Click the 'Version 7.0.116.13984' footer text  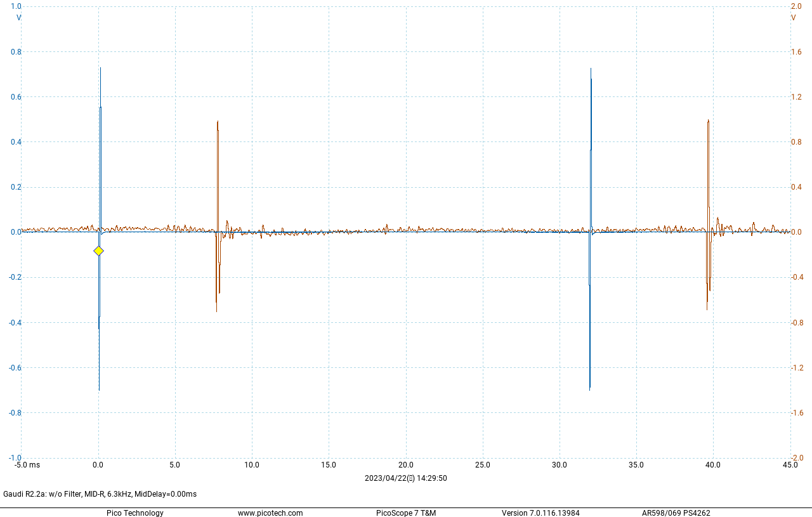pyautogui.click(x=540, y=513)
